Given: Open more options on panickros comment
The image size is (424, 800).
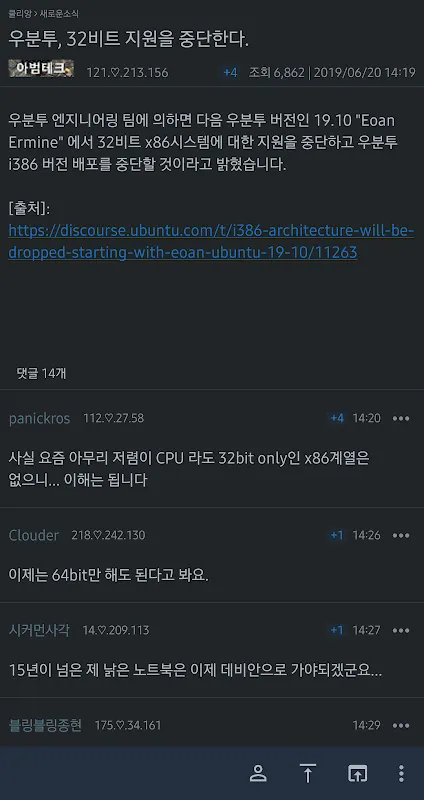Looking at the screenshot, I should coord(401,418).
